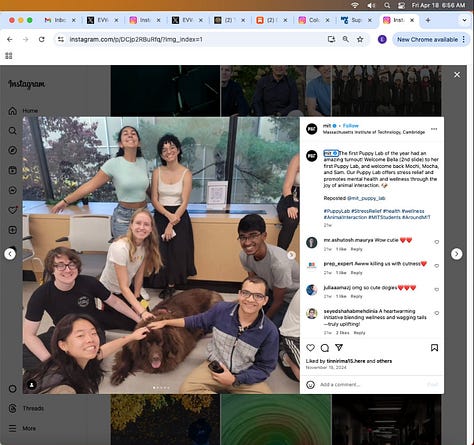Reply to juliaaamazj's comment
Image resolution: width=474 pixels, height=445 pixels.
(356, 296)
